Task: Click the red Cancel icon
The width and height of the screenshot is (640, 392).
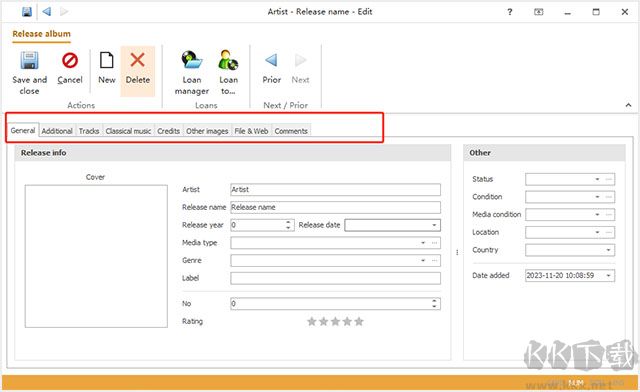Action: click(70, 60)
